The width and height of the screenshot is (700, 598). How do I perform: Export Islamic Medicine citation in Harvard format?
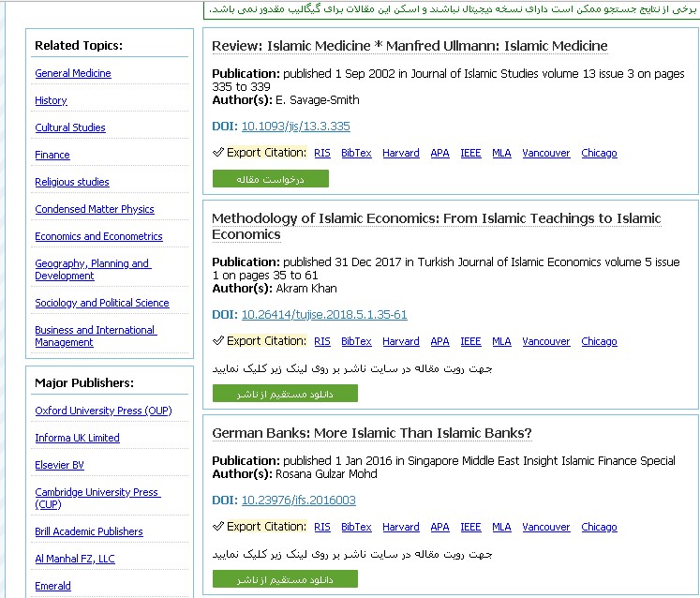pyautogui.click(x=401, y=153)
